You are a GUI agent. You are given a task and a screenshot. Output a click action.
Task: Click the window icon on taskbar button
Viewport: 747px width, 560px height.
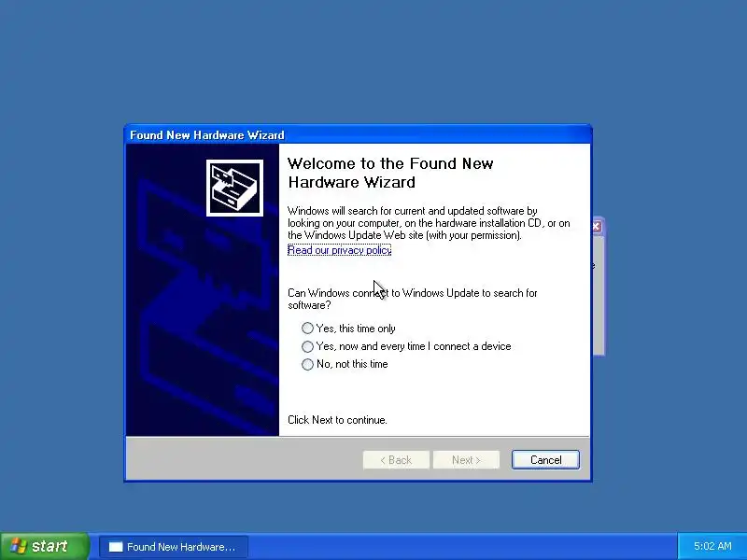point(116,547)
